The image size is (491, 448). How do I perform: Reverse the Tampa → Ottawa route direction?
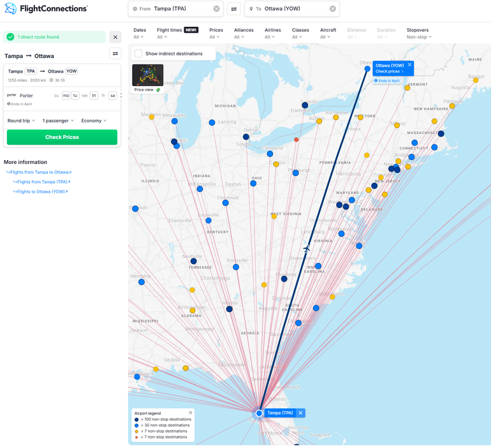115,54
